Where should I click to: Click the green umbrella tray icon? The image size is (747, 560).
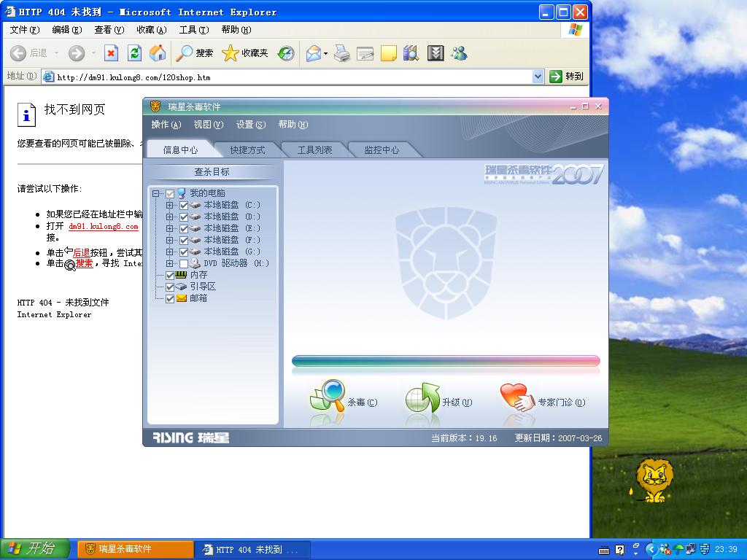(678, 550)
